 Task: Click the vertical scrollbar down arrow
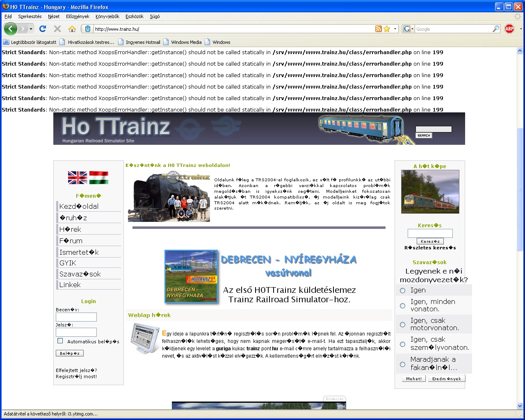[520, 406]
